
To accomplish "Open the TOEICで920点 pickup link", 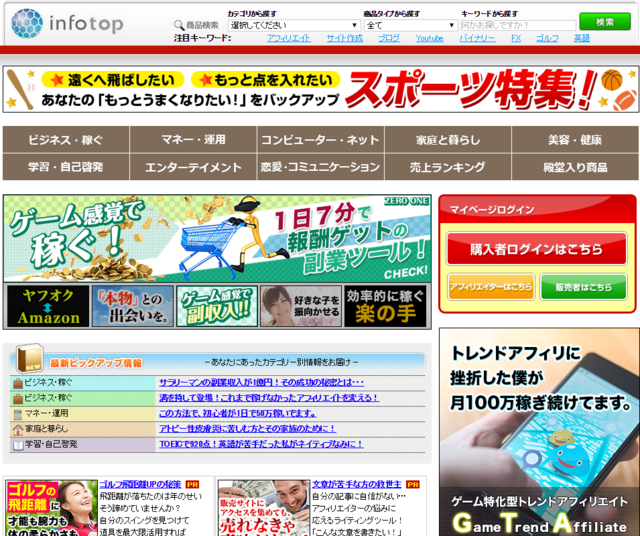I will point(261,444).
